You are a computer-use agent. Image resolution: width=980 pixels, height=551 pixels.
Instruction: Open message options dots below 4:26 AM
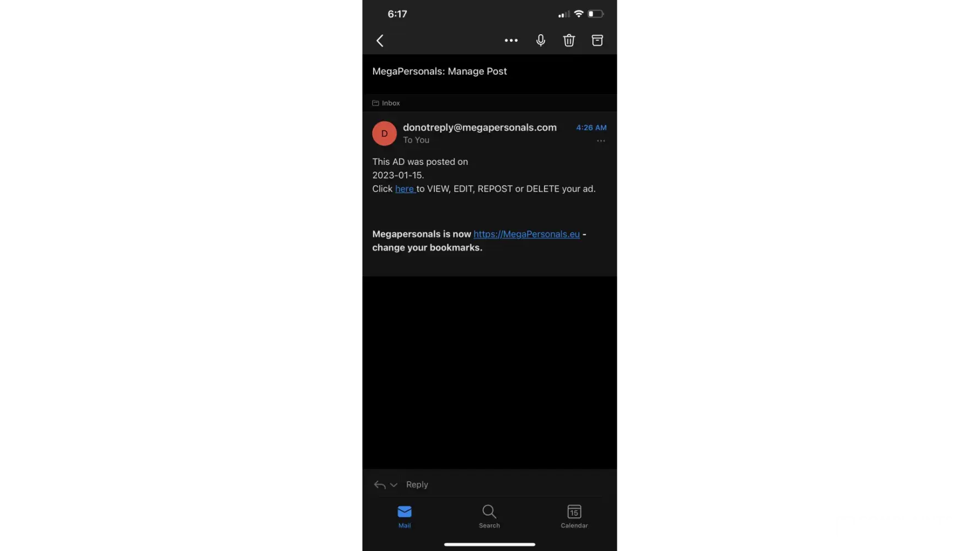[x=601, y=141]
